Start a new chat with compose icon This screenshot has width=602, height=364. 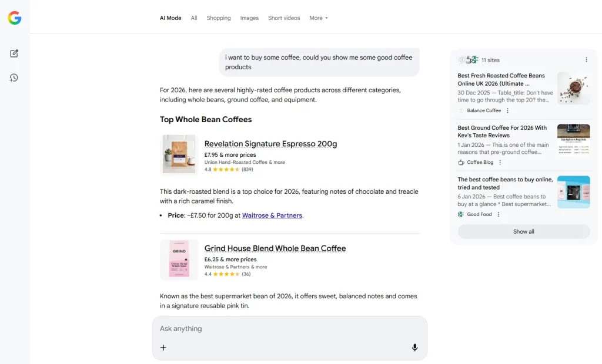coord(14,53)
